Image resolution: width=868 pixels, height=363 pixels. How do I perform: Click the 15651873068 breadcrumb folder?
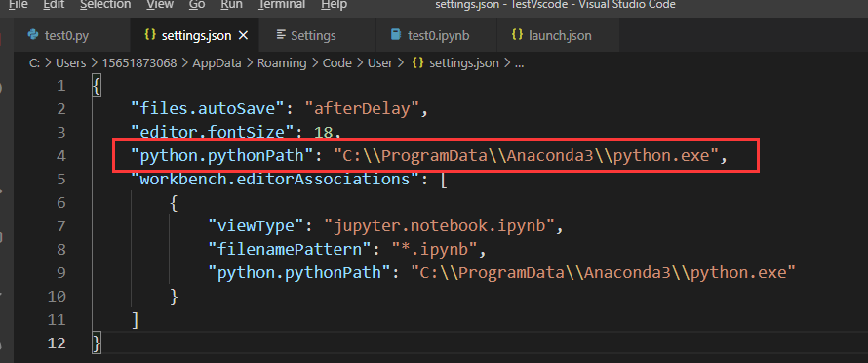(138, 63)
